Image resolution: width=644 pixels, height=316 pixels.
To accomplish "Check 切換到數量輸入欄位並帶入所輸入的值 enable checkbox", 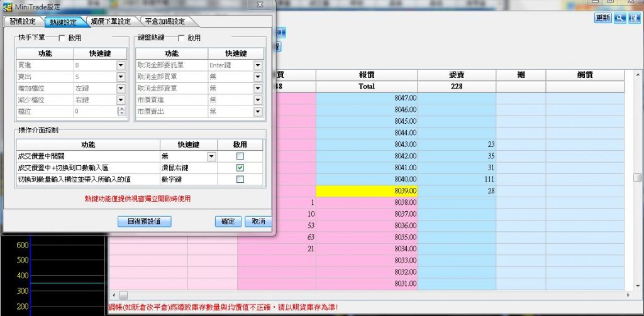I will pyautogui.click(x=240, y=179).
